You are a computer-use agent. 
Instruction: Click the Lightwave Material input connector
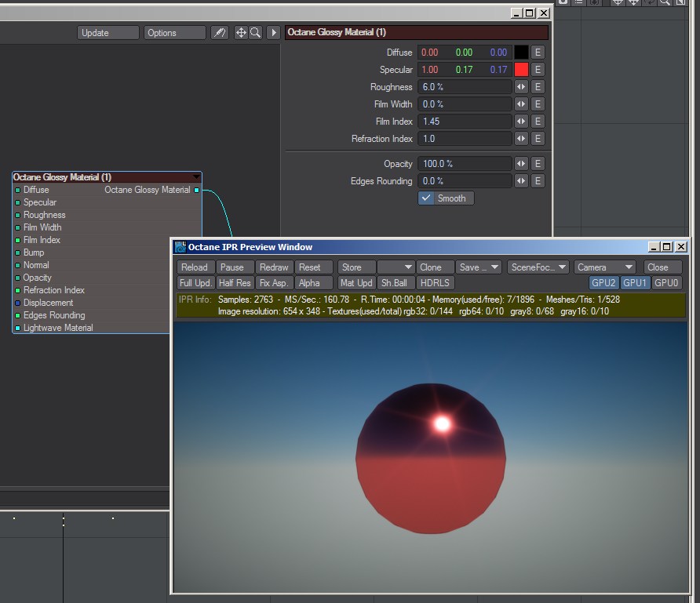pyautogui.click(x=18, y=328)
